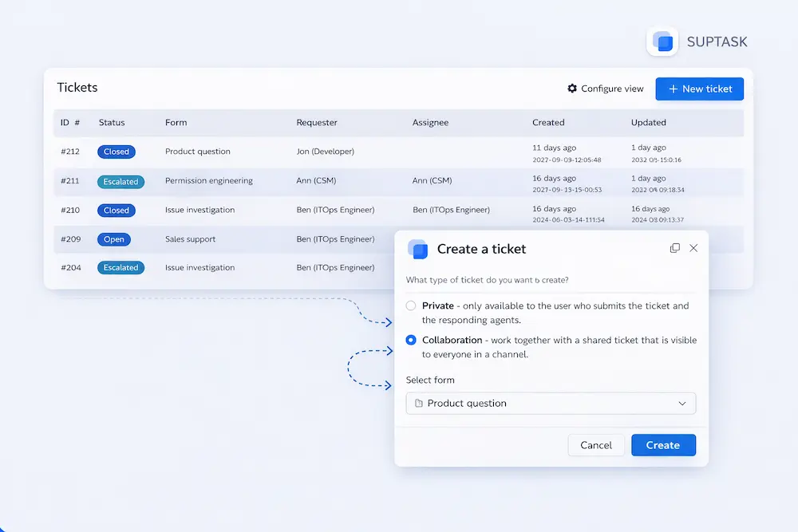The width and height of the screenshot is (798, 532).
Task: Select the Private ticket type
Action: coord(411,305)
